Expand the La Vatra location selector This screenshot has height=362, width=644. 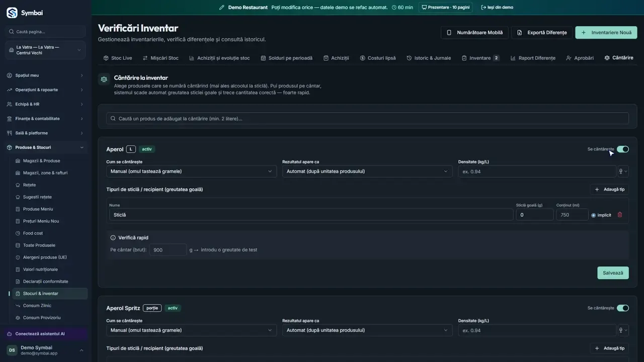tap(46, 50)
